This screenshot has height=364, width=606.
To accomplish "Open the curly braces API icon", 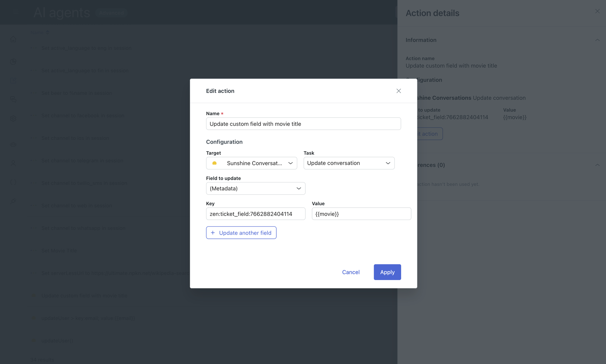I will click(x=13, y=182).
